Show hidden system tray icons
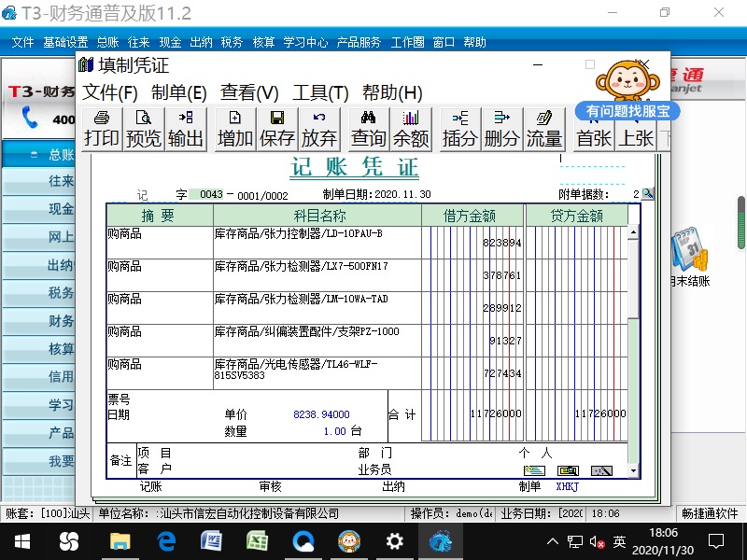 tap(553, 541)
